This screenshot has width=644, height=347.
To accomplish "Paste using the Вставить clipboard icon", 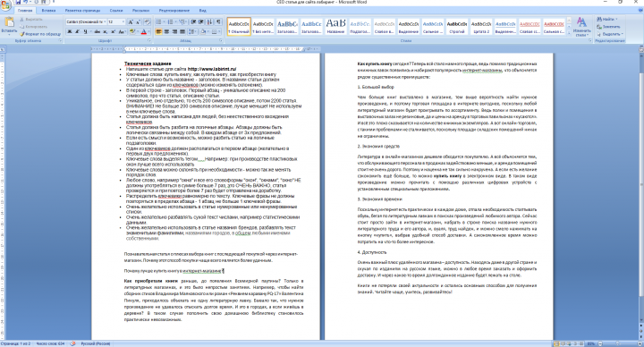I will (x=9, y=25).
